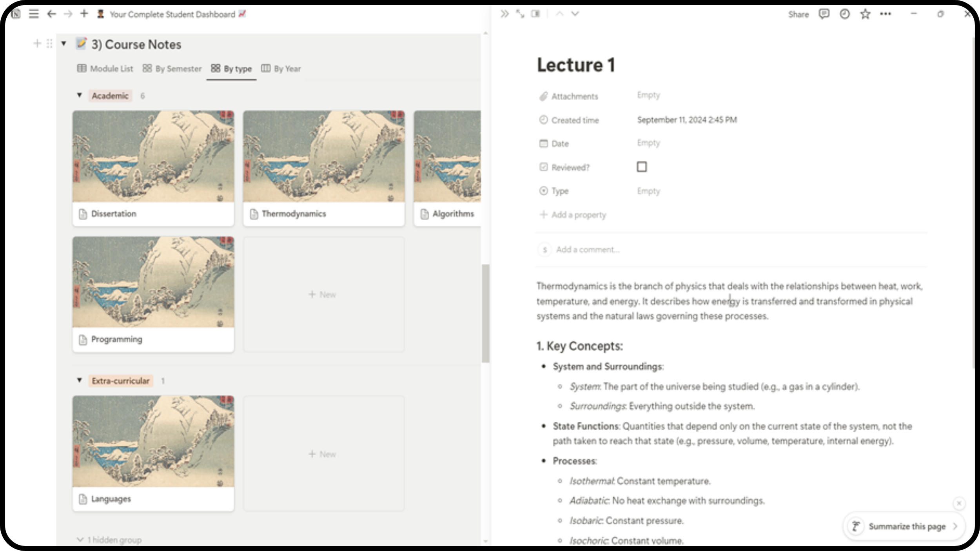Check the Reviewed? checkbox
The width and height of the screenshot is (980, 551).
[x=641, y=167]
